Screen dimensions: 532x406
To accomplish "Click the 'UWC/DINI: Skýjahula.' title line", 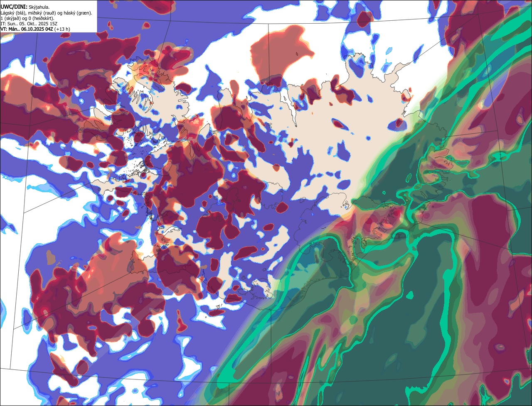I will click(x=25, y=7).
